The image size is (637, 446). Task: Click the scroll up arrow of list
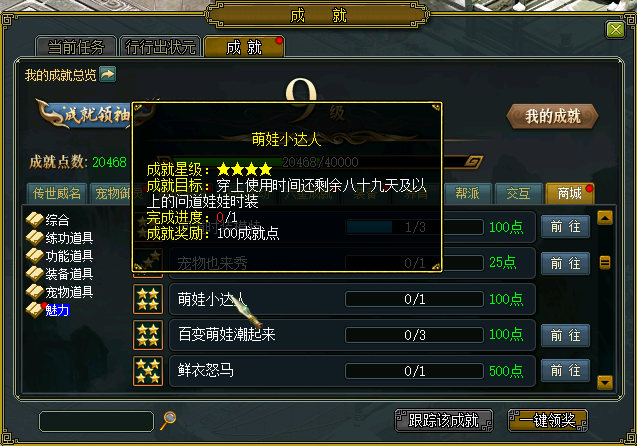pos(605,218)
